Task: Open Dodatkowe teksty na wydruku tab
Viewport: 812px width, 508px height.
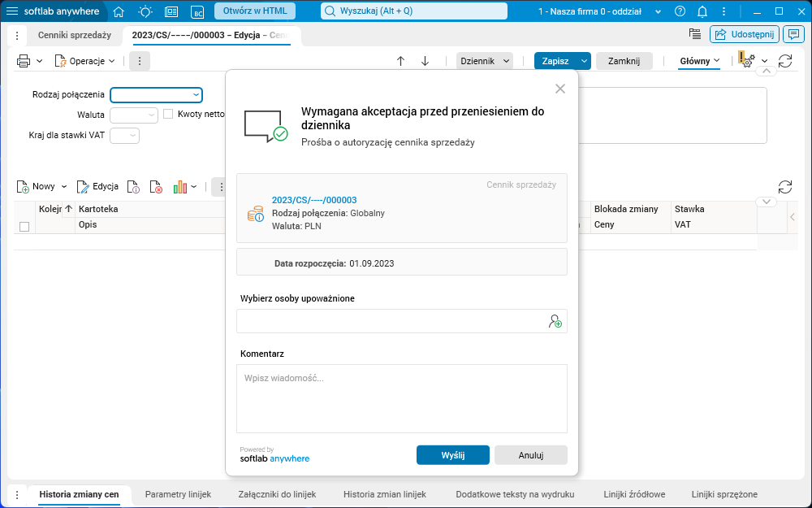Action: [515, 494]
